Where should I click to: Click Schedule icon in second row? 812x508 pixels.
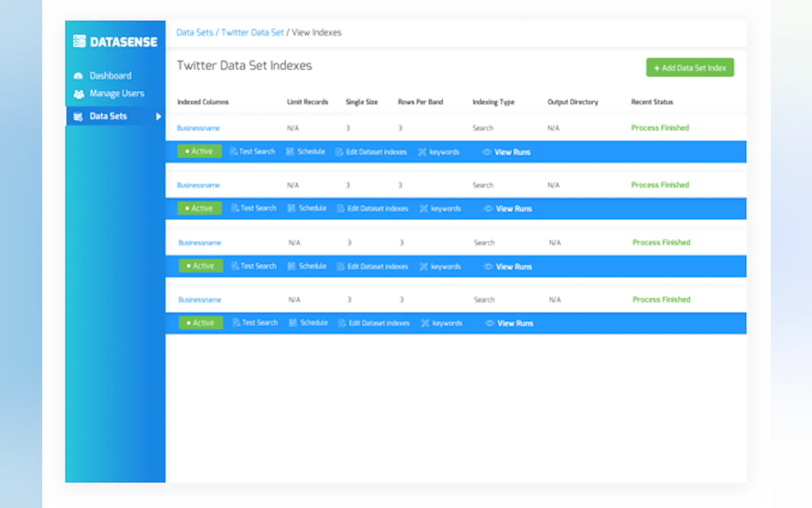291,209
